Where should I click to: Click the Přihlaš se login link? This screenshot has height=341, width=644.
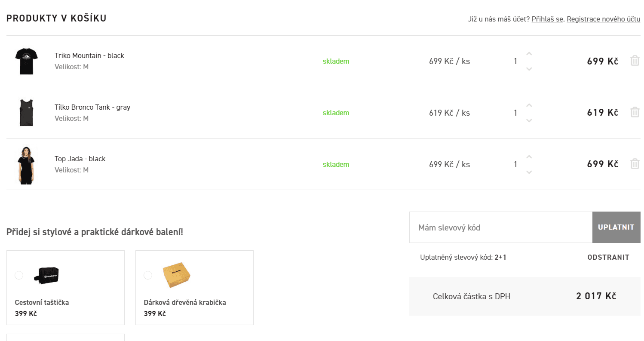547,19
